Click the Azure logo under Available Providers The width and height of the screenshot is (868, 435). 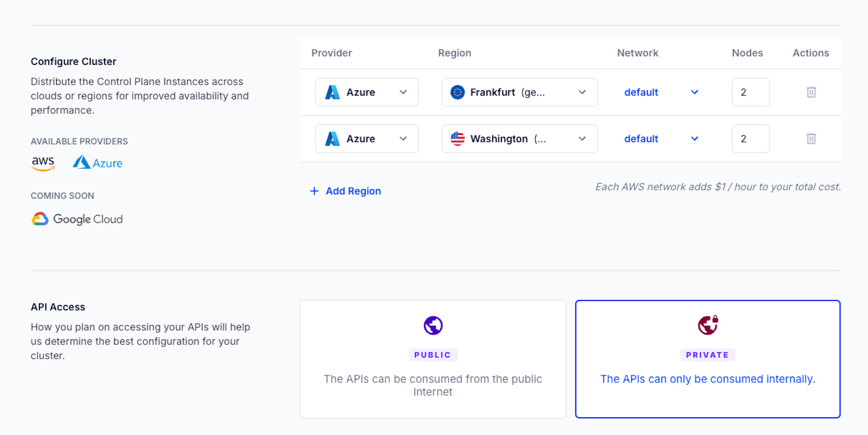pyautogui.click(x=98, y=163)
